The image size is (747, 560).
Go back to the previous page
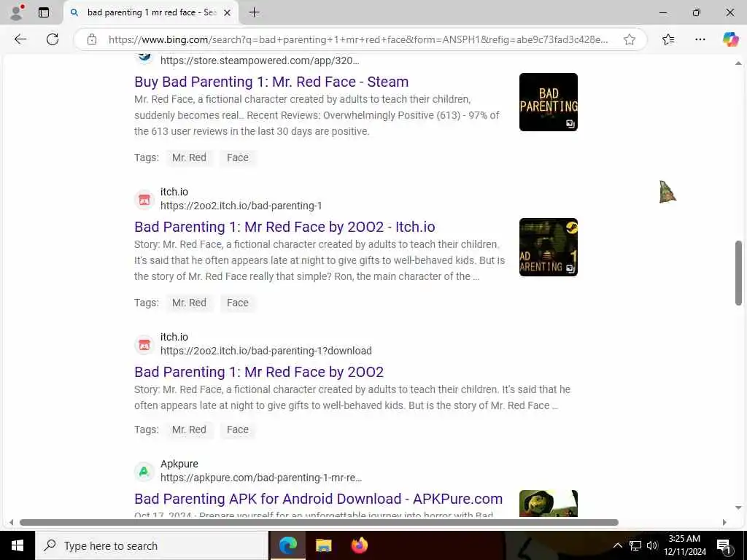click(20, 39)
